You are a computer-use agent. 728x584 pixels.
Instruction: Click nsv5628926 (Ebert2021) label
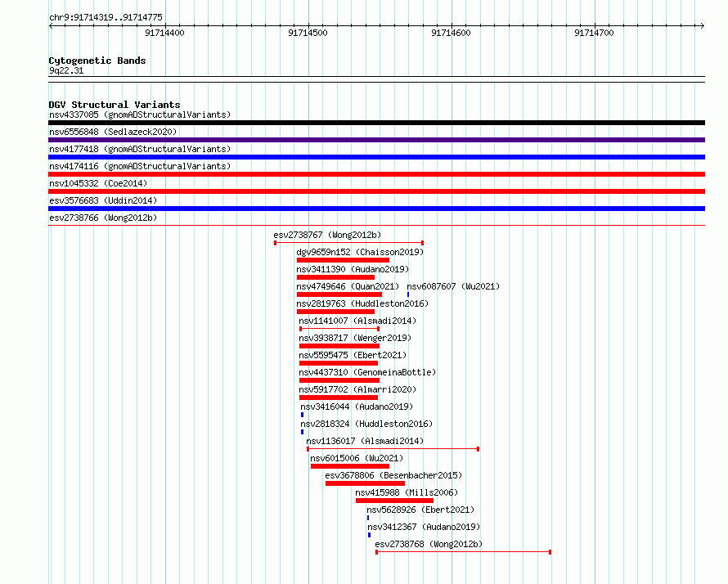[420, 510]
